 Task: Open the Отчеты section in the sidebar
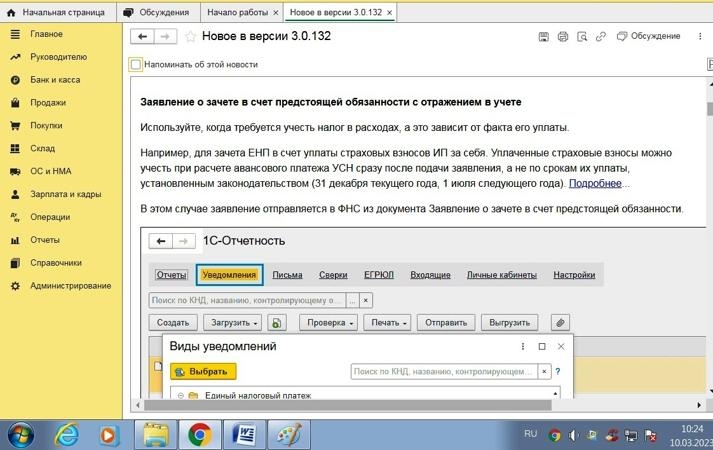click(45, 240)
